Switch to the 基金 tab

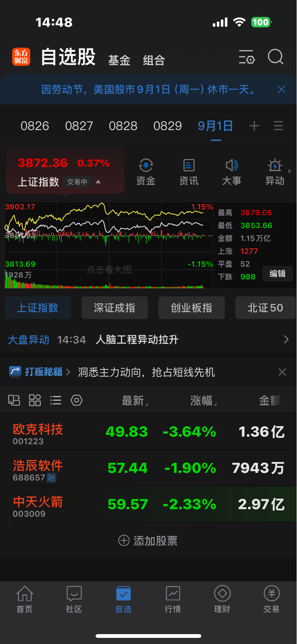click(119, 60)
